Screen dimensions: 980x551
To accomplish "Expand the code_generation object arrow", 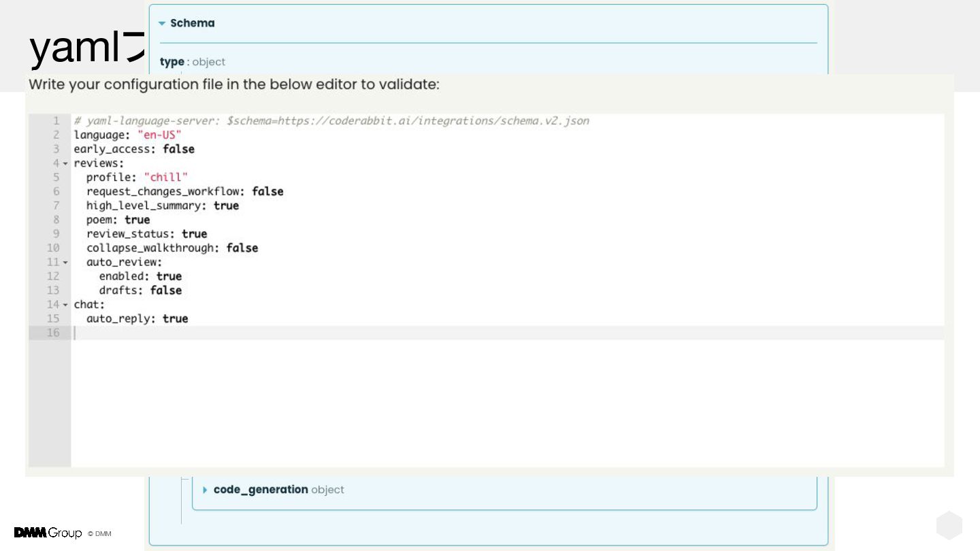I will pyautogui.click(x=205, y=490).
